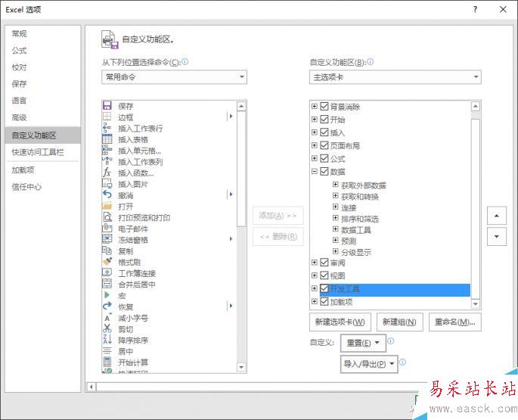Click the 电子邮件 icon
Screen dimensions: 518x420
click(107, 229)
